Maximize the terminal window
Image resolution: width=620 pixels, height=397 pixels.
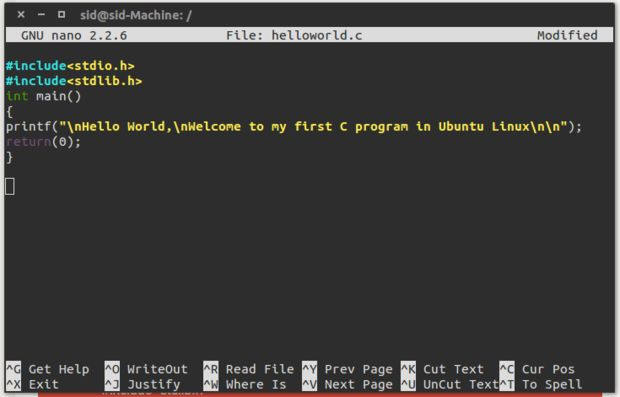click(61, 15)
